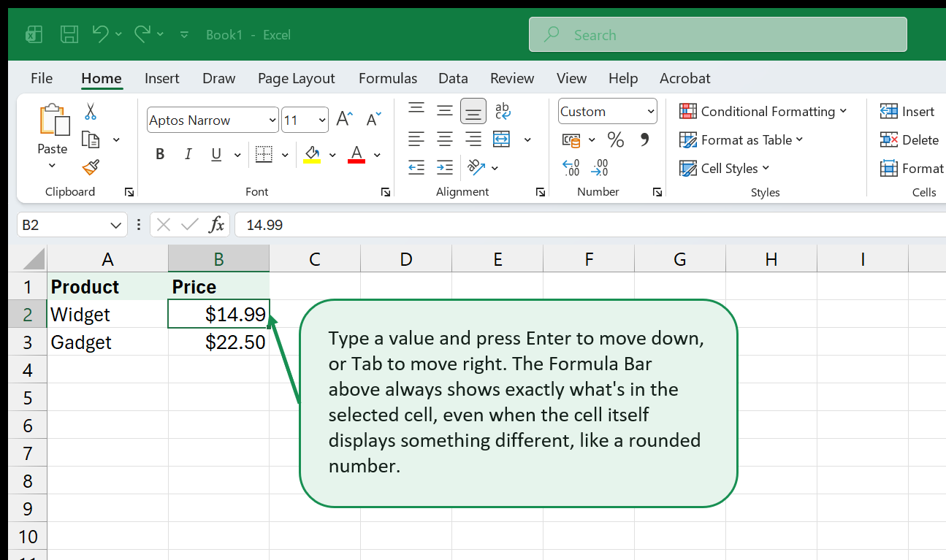Center cell text horizontally
This screenshot has height=560, width=946.
point(445,139)
